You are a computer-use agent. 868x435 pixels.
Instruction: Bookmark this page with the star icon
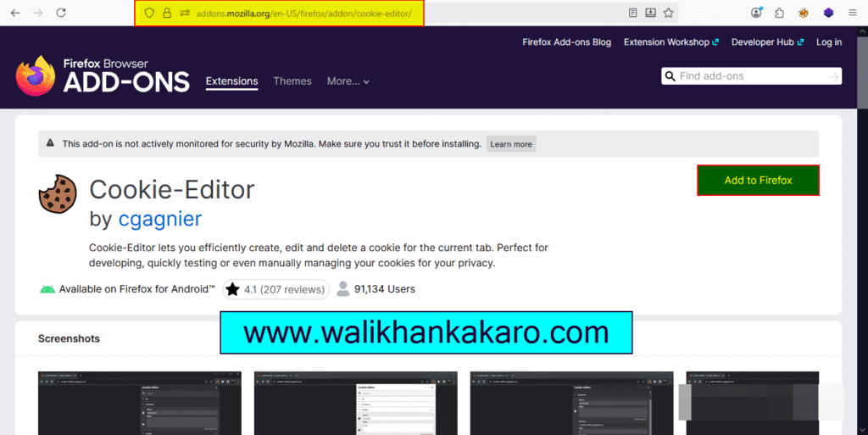coord(669,13)
